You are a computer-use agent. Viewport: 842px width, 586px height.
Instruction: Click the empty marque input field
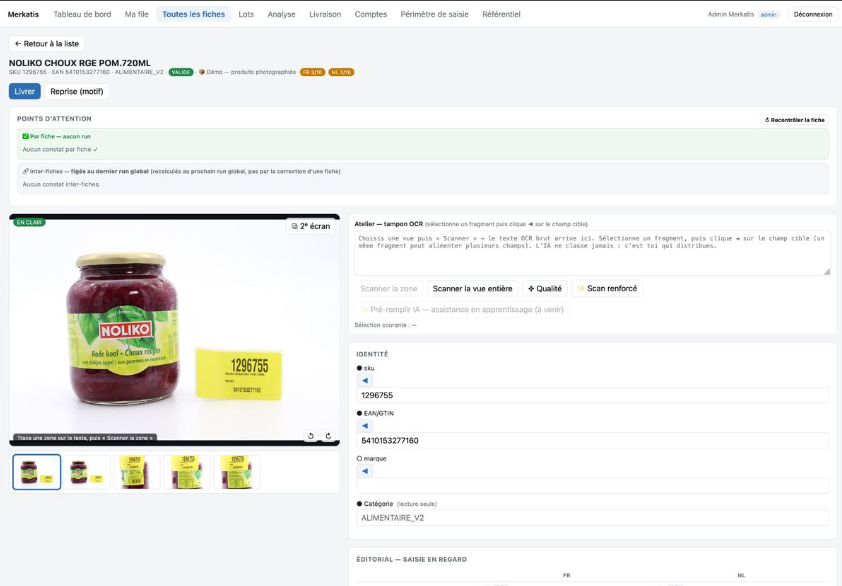click(x=592, y=486)
